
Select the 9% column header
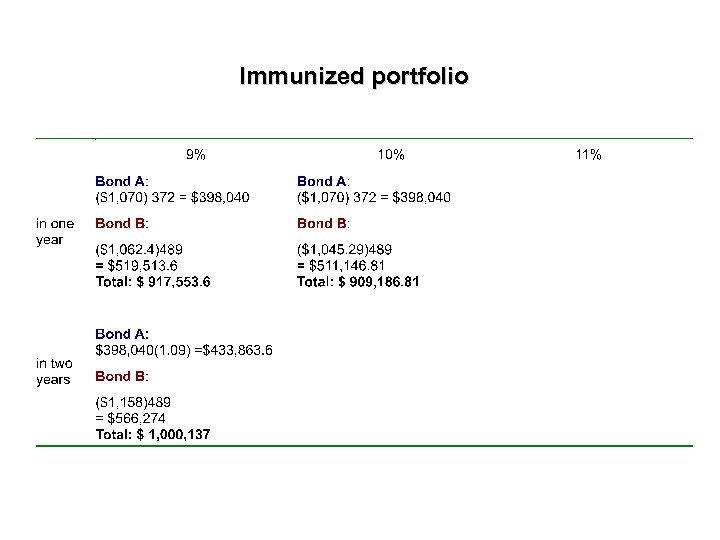(x=196, y=155)
